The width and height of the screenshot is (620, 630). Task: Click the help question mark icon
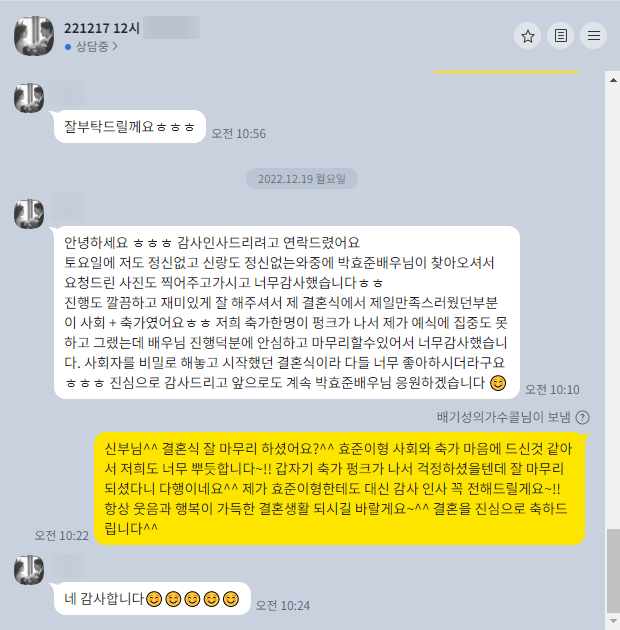(582, 417)
